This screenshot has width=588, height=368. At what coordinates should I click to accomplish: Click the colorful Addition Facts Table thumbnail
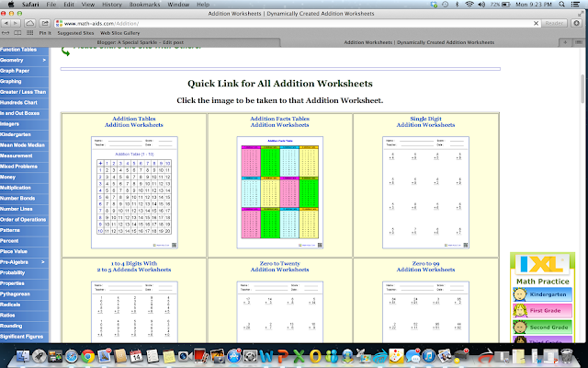pos(279,192)
